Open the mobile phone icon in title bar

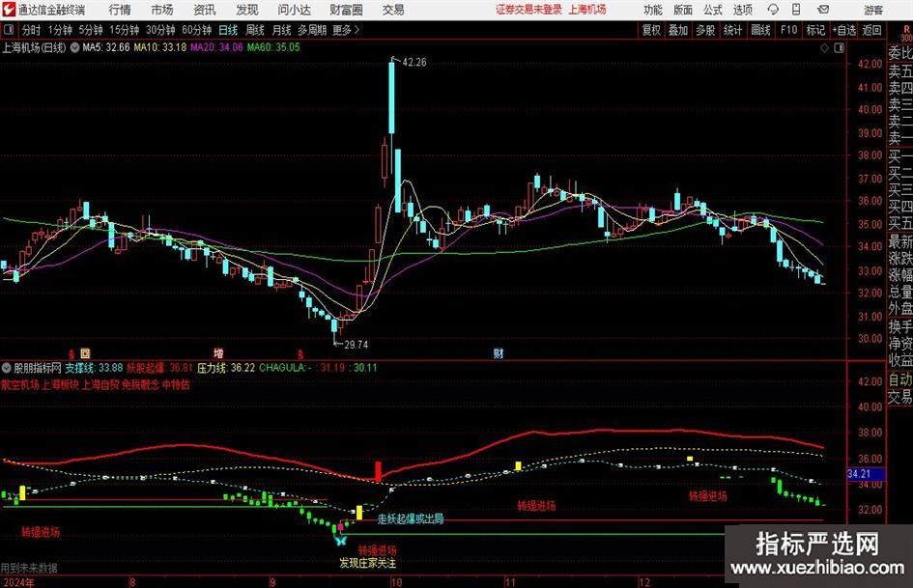pos(796,10)
